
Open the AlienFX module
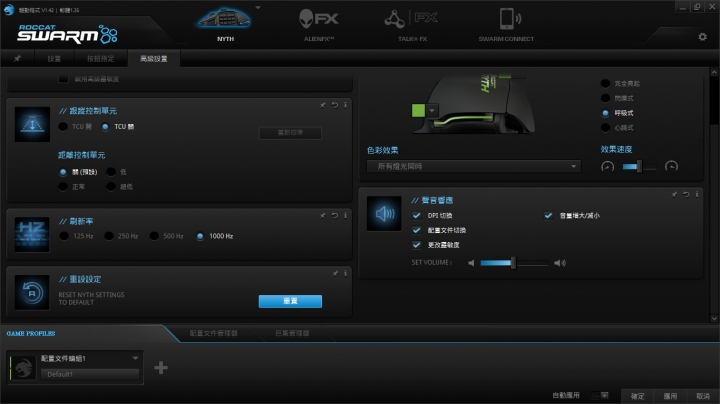319,19
